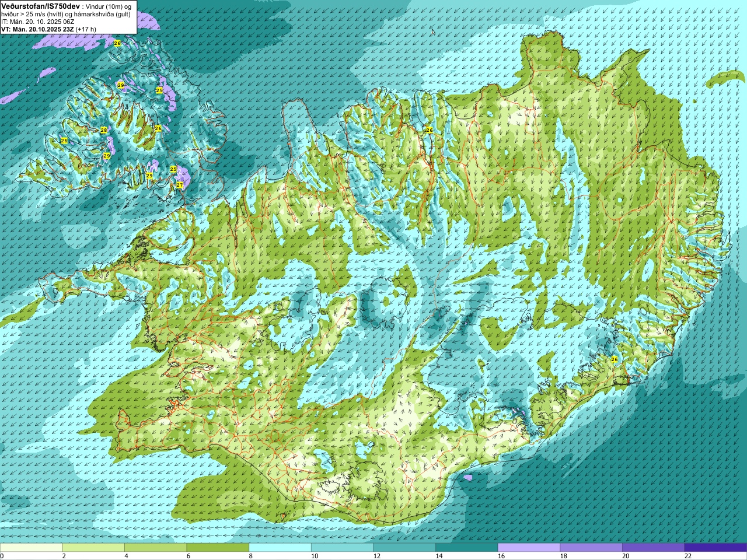This screenshot has height=560, width=747.
Task: Pick the pale yellow 0–2 m/s legend swatch
Action: tap(31, 548)
